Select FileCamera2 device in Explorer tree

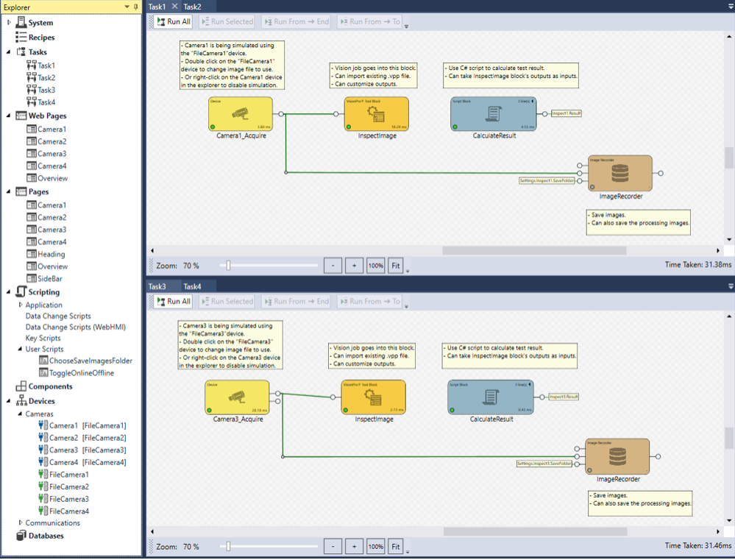68,486
